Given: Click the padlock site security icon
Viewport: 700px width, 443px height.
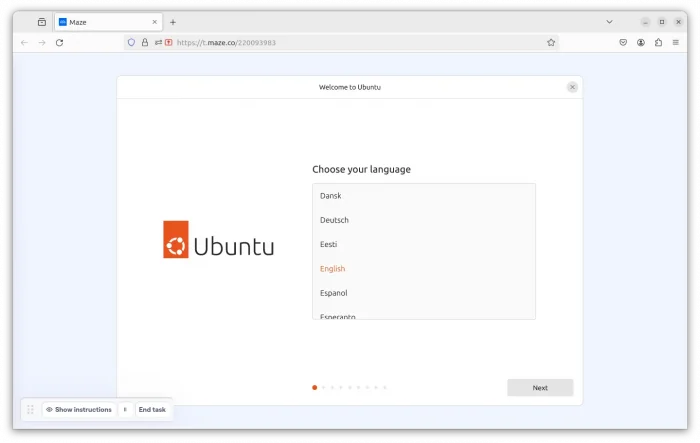Looking at the screenshot, I should [x=145, y=42].
